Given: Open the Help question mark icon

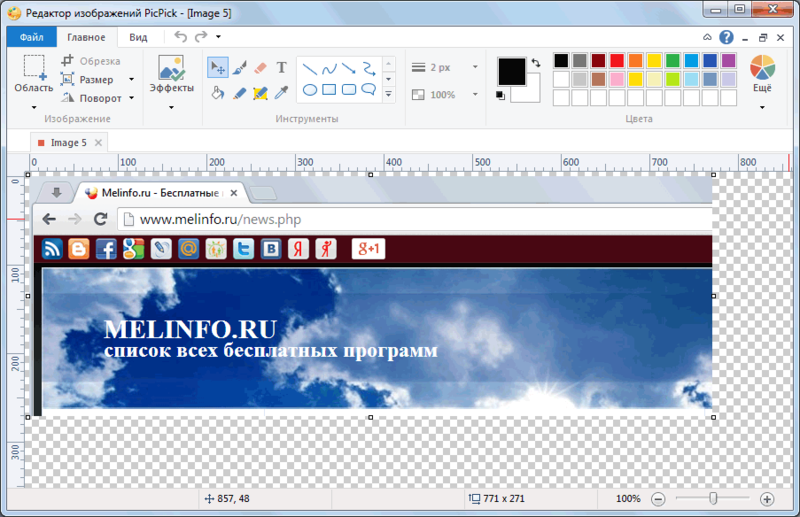Looking at the screenshot, I should 726,37.
